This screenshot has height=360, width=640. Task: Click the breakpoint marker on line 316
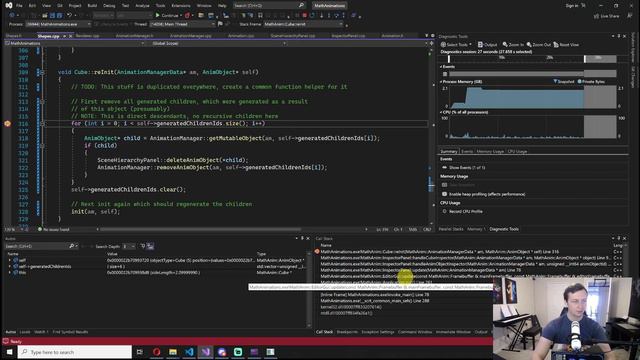[x=7, y=123]
